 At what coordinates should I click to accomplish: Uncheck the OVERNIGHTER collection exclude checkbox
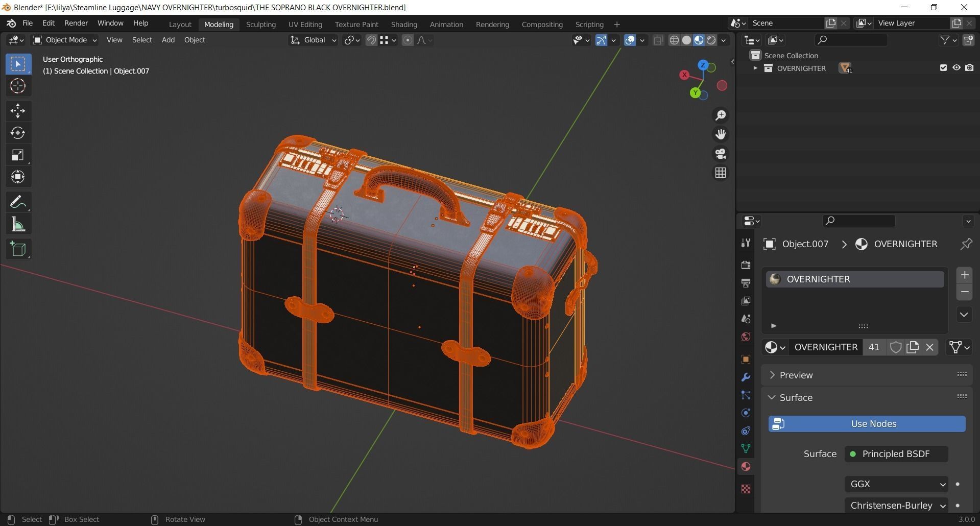(x=943, y=68)
